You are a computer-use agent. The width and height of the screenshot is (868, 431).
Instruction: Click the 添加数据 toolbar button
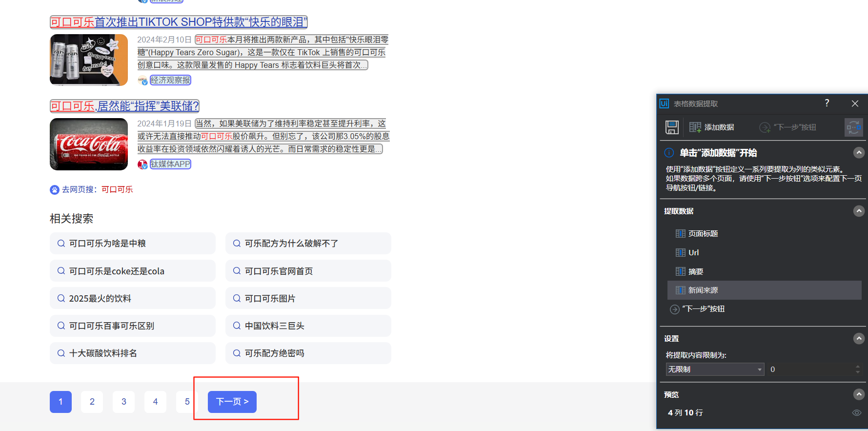(711, 127)
